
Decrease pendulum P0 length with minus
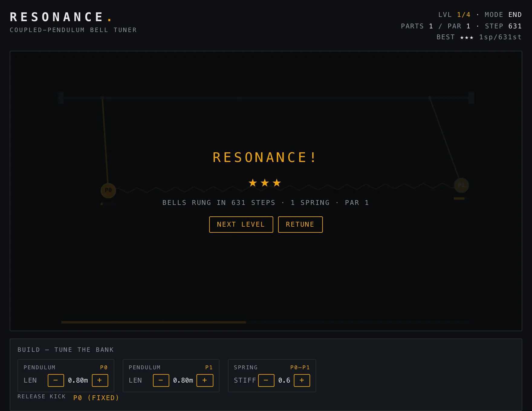[56, 380]
